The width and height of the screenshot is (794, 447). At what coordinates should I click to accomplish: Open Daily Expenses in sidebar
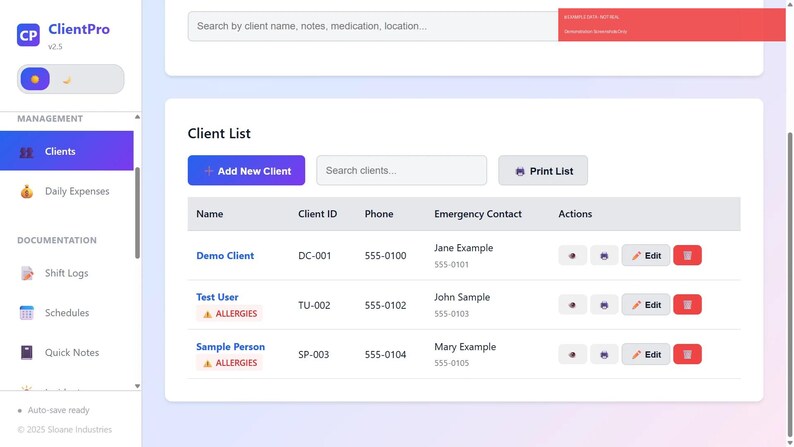[66, 191]
